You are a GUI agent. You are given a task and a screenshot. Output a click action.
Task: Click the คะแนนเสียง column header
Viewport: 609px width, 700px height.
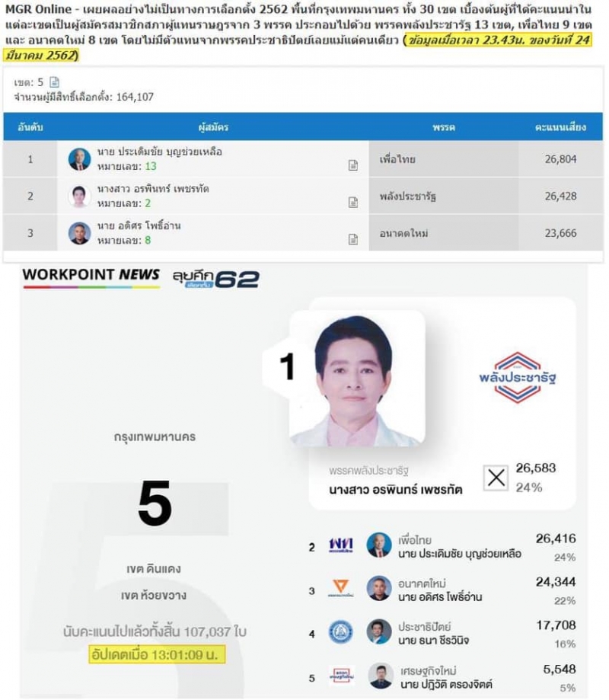pos(560,127)
